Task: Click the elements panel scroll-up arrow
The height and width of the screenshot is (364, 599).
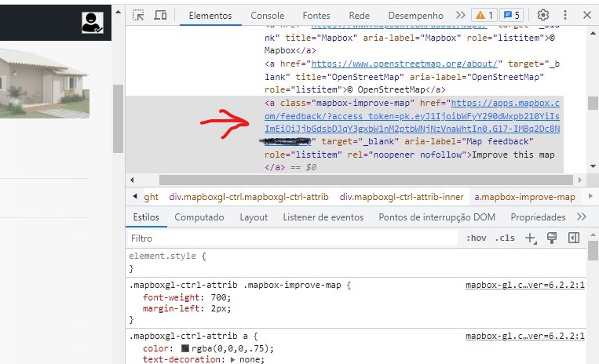Action: point(593,33)
